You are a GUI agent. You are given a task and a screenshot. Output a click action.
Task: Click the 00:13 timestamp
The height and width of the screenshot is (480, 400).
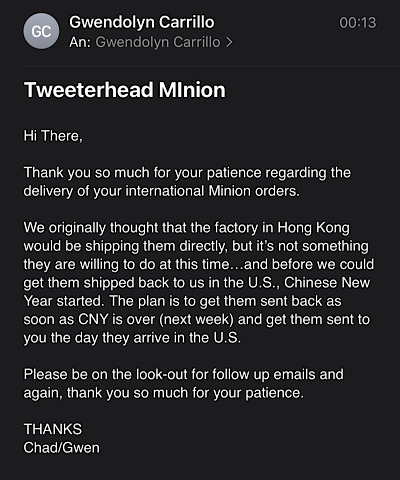tap(358, 23)
